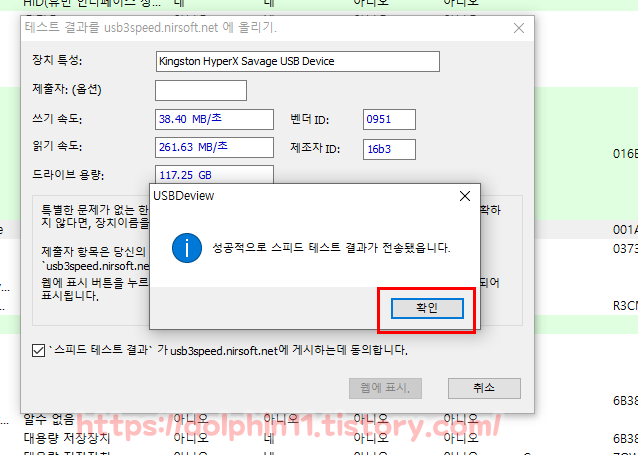Uncheck the agreement to publish speed test results
This screenshot has width=638, height=455.
[x=38, y=350]
